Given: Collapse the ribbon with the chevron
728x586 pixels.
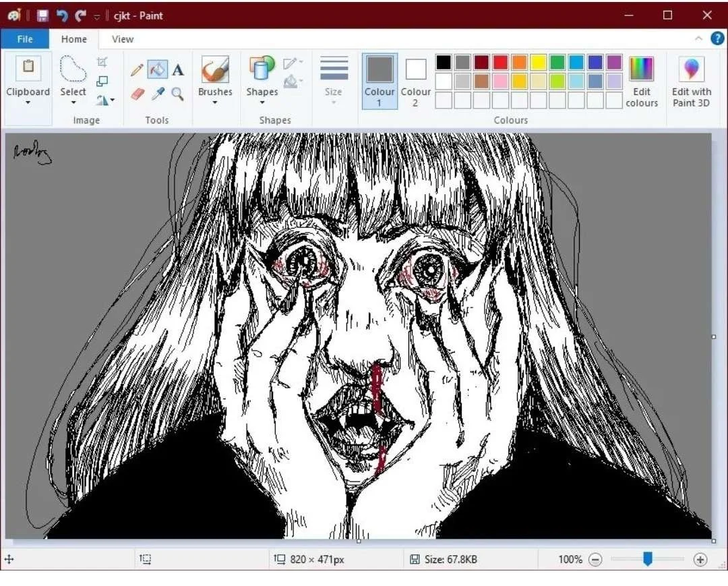Looking at the screenshot, I should (698, 38).
